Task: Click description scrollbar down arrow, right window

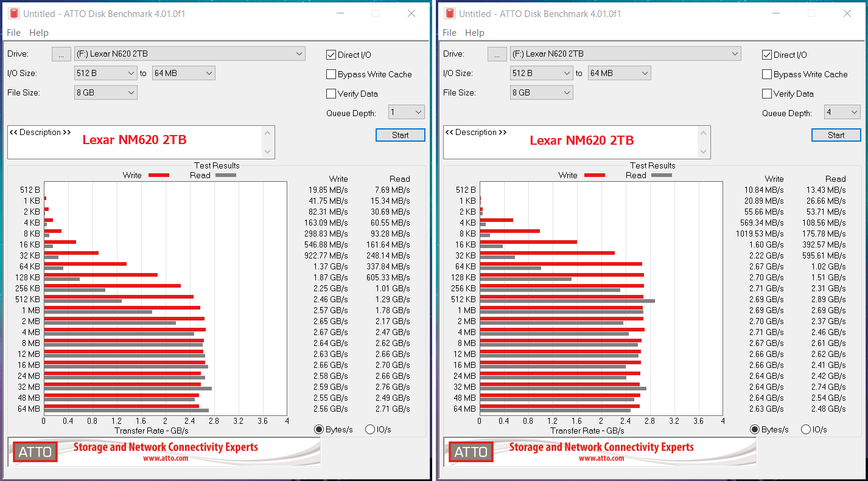Action: click(704, 152)
